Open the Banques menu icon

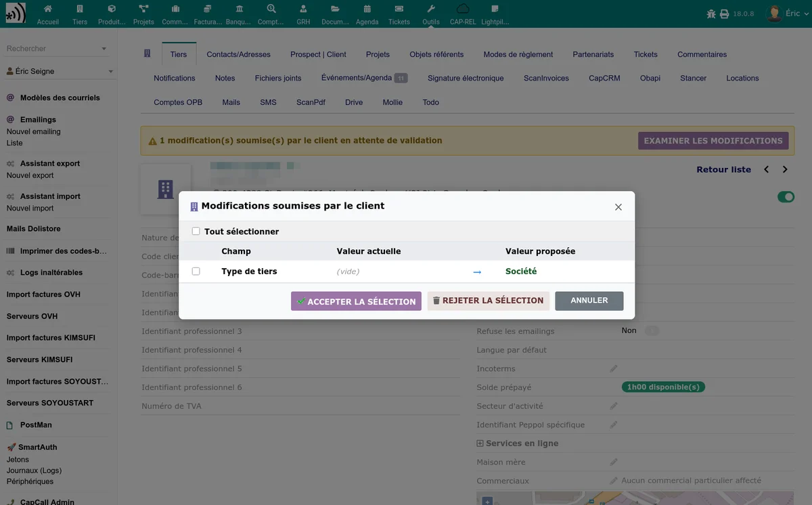point(240,9)
